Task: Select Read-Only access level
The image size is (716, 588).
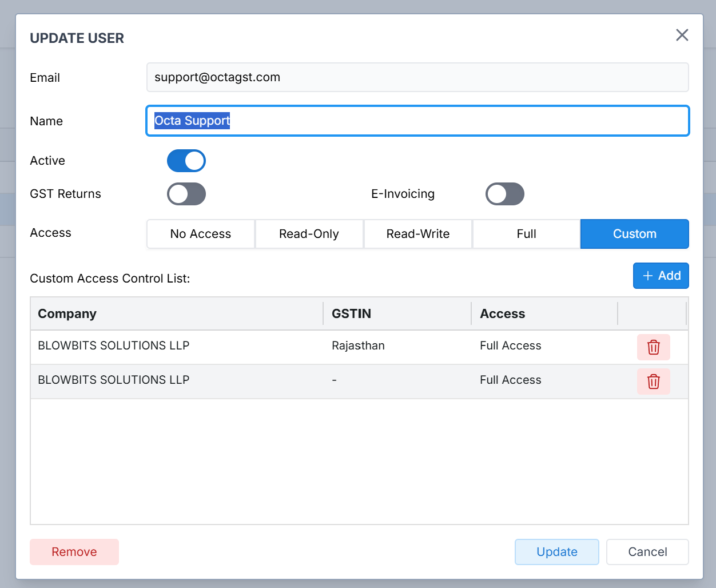Action: [x=309, y=234]
